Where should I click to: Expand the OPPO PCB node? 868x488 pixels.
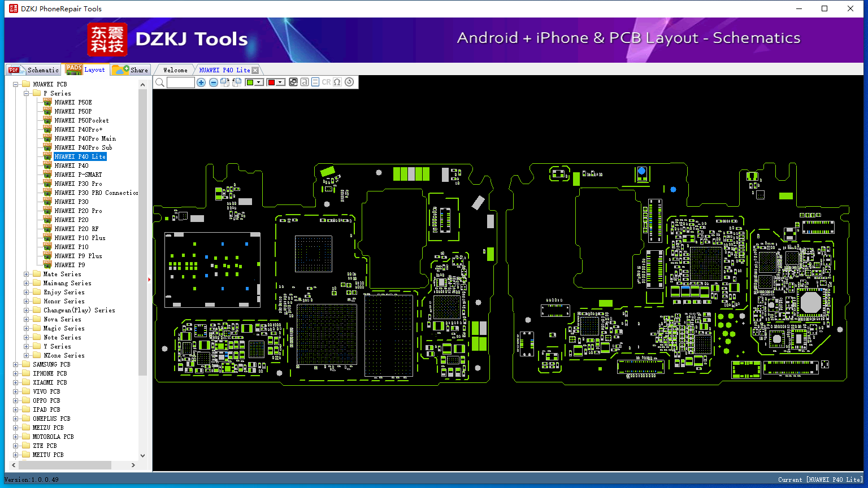click(x=16, y=400)
